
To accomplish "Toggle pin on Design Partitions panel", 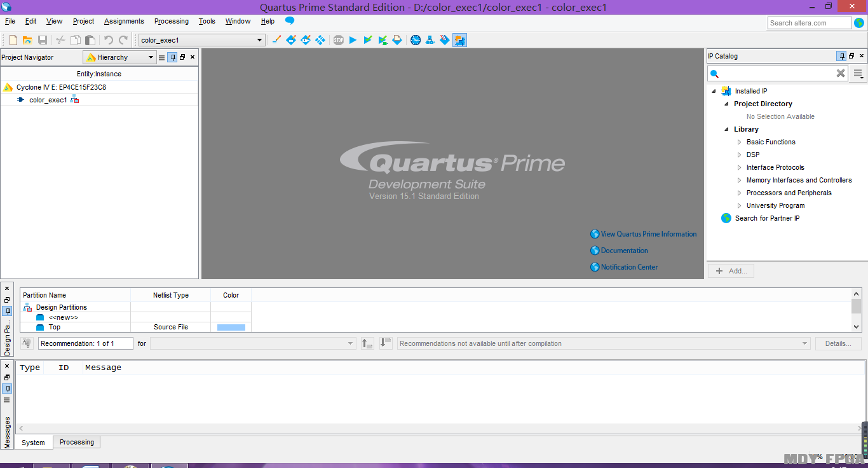I will [7, 312].
